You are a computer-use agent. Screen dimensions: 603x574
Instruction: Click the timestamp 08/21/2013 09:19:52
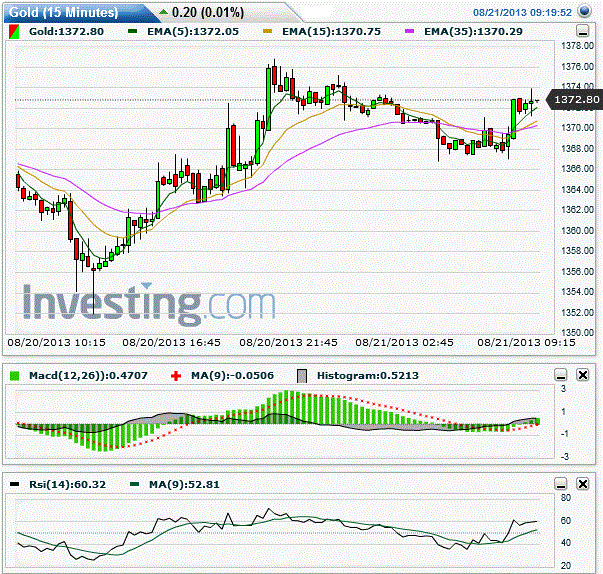tap(522, 12)
